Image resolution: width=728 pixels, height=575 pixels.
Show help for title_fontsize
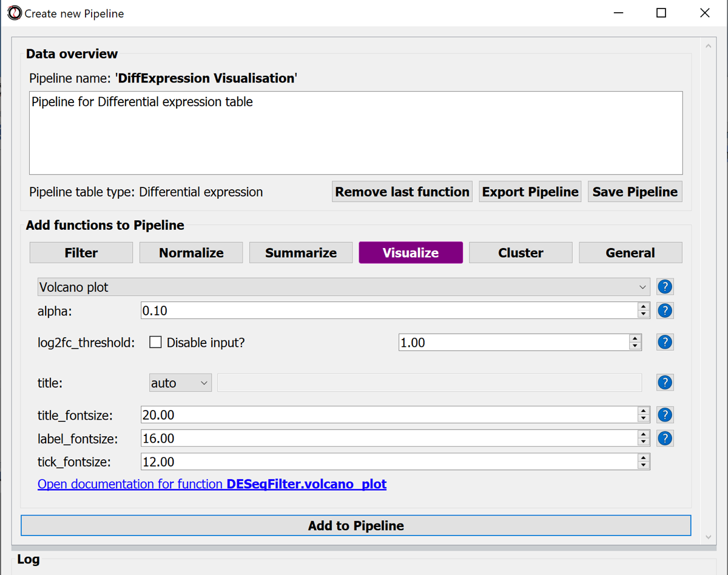(665, 415)
